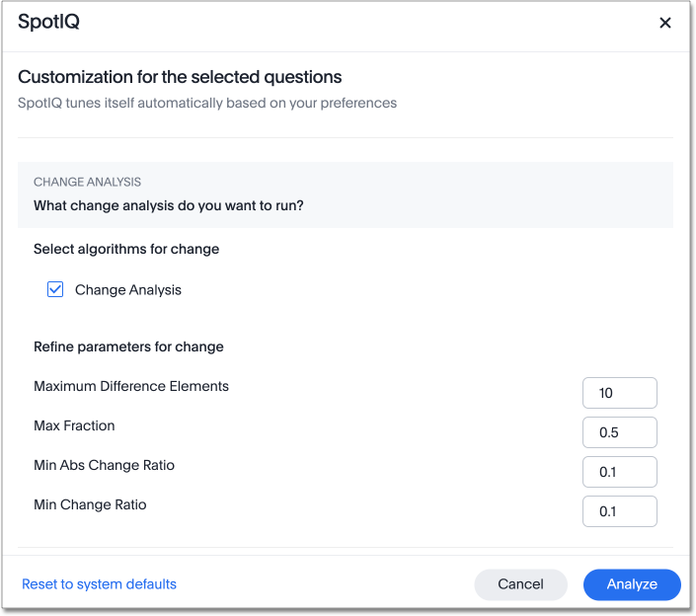
Task: Click the Refine parameters for change label
Action: click(128, 346)
